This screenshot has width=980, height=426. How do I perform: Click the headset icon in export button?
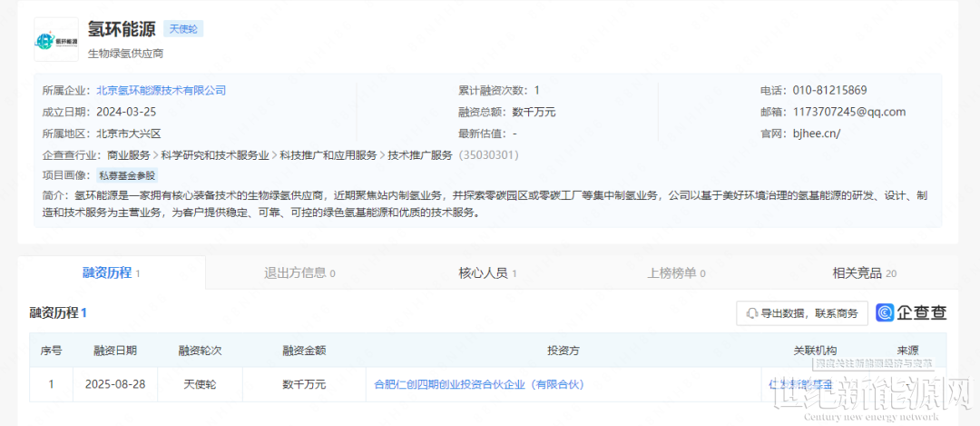pyautogui.click(x=752, y=313)
